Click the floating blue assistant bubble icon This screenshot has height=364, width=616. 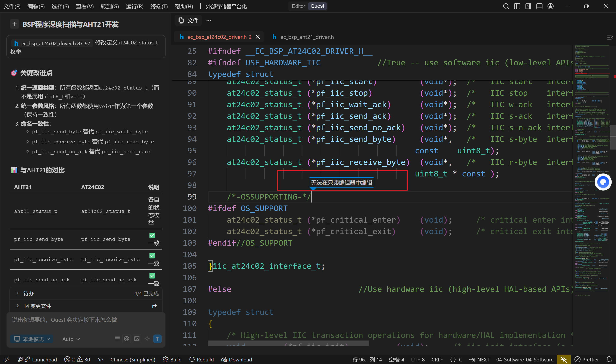[603, 182]
